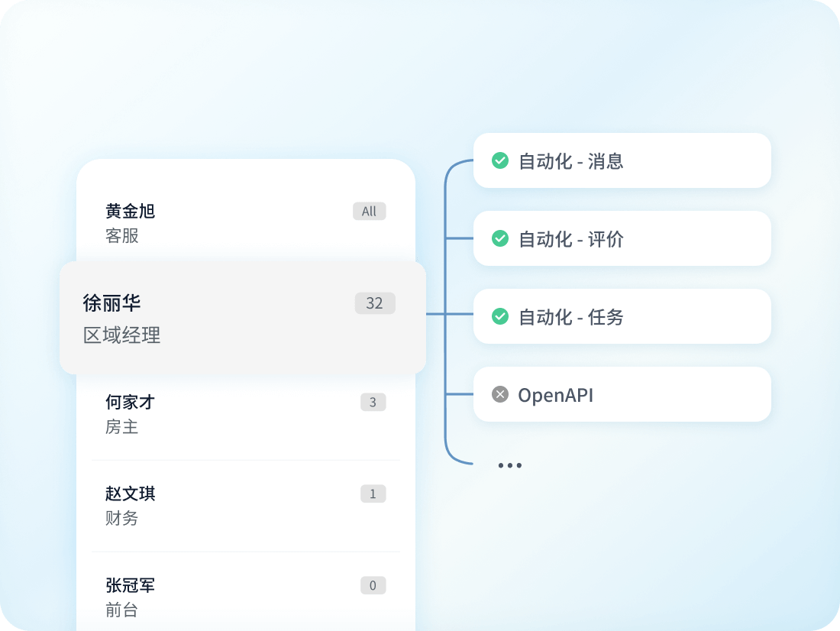
Task: Click gray X icon beside OpenAPI
Action: (x=500, y=394)
